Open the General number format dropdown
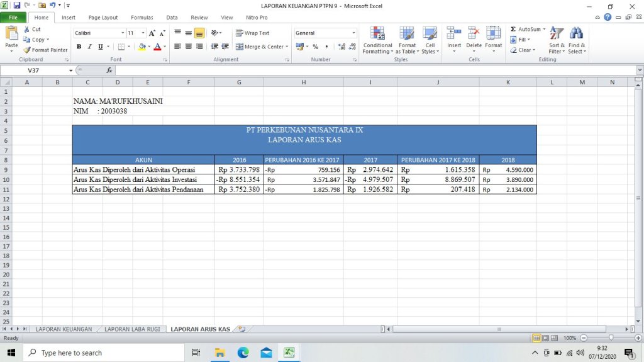Screen dimensions: 644x362 pyautogui.click(x=353, y=33)
